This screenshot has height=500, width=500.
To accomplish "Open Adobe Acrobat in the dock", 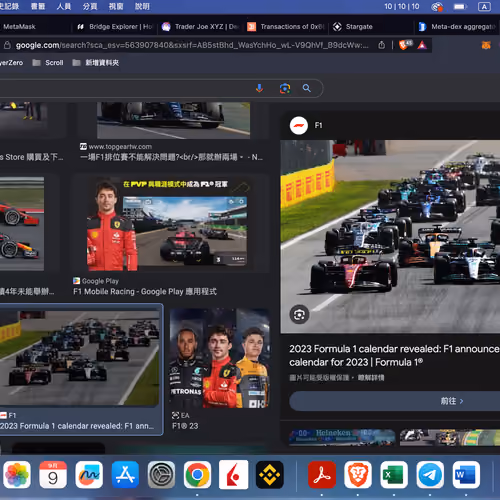I will [x=322, y=475].
